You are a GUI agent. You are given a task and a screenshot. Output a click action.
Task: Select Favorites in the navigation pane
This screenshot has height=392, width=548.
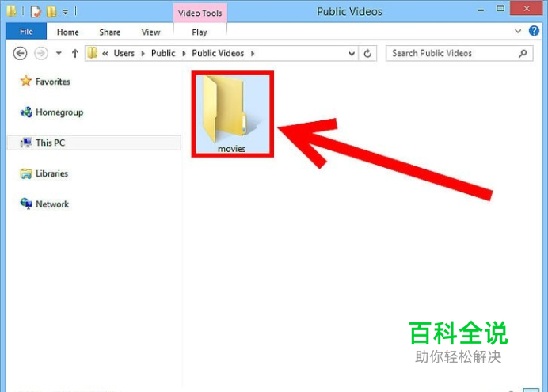(53, 82)
